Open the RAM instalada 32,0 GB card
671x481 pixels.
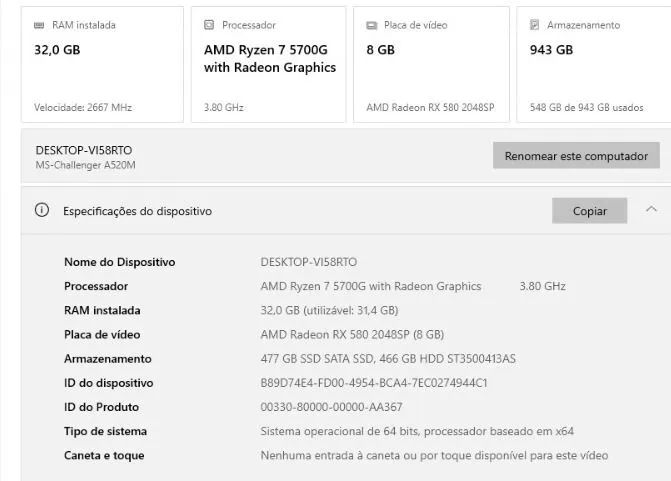click(102, 64)
